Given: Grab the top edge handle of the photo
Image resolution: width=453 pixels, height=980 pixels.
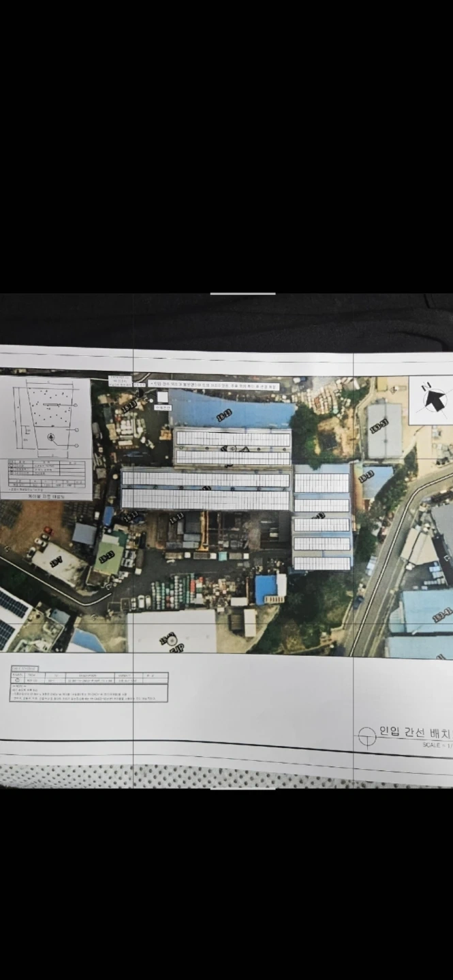Looking at the screenshot, I should pyautogui.click(x=243, y=294).
